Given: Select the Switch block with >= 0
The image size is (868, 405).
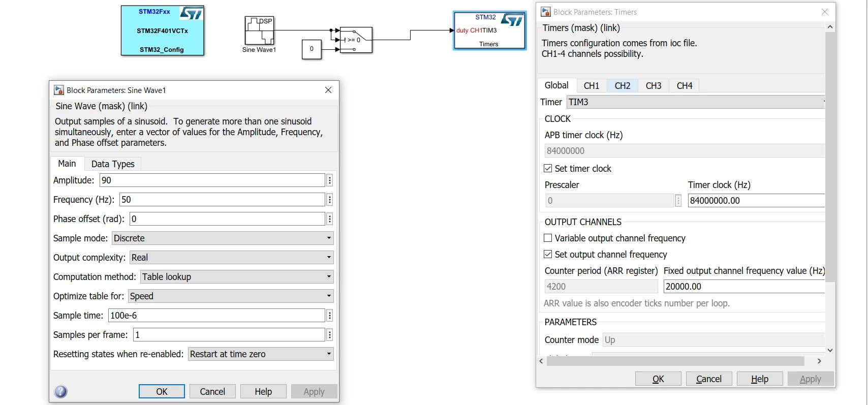Looking at the screenshot, I should (356, 40).
